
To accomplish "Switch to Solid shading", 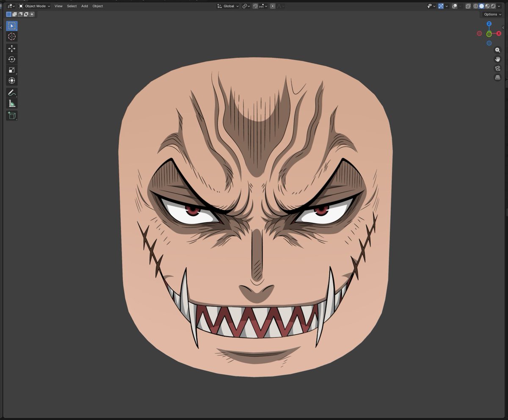I will click(x=481, y=6).
